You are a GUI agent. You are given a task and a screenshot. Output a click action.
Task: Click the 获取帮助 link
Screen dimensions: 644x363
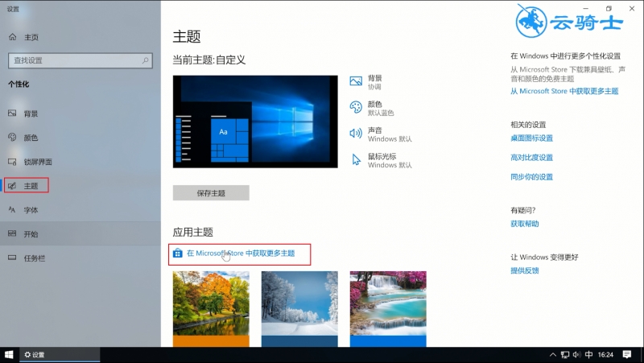(525, 224)
